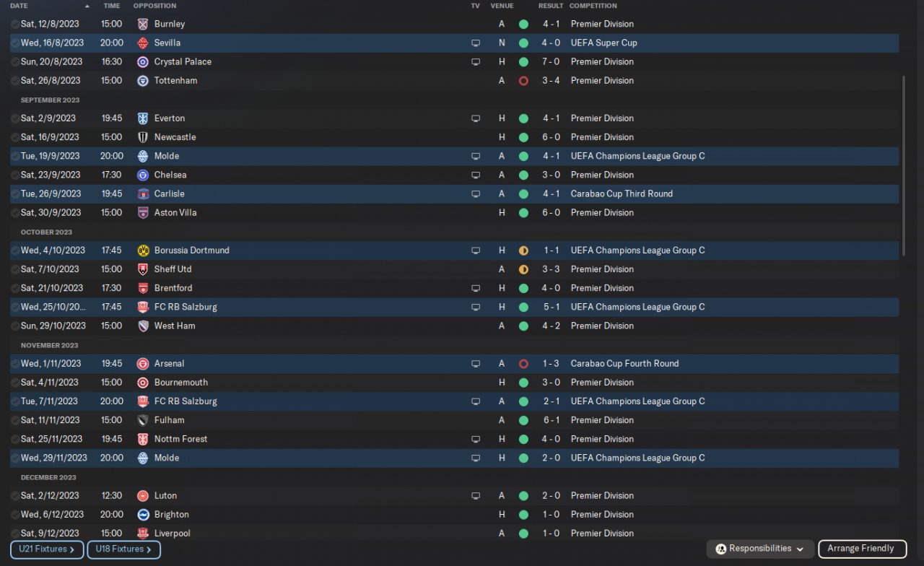The width and height of the screenshot is (924, 566).
Task: Sort by the Competition column header
Action: coord(593,6)
